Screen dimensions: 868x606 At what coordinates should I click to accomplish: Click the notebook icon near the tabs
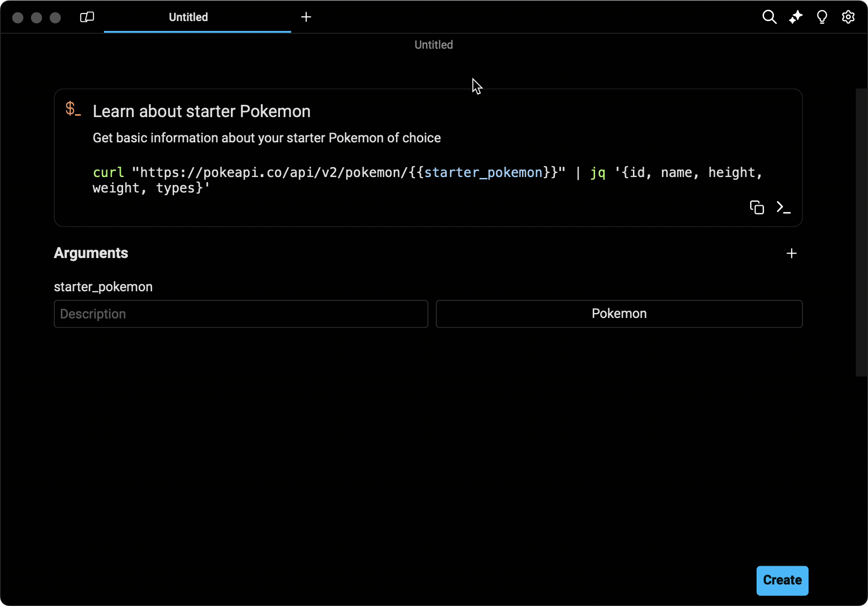pyautogui.click(x=87, y=17)
